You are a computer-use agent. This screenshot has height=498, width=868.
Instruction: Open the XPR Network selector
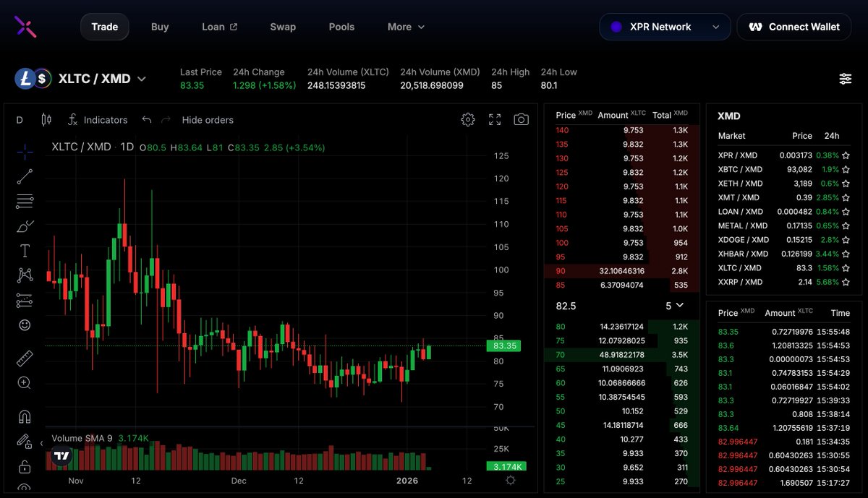pyautogui.click(x=664, y=27)
